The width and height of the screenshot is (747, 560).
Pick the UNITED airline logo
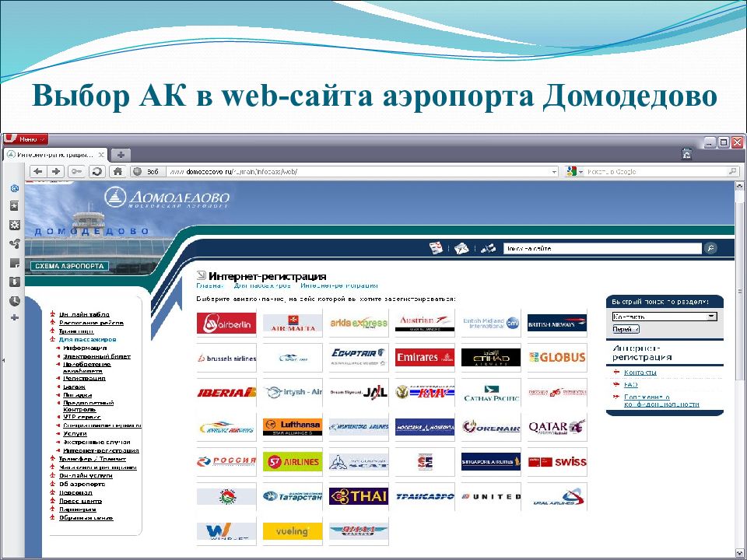pyautogui.click(x=491, y=497)
